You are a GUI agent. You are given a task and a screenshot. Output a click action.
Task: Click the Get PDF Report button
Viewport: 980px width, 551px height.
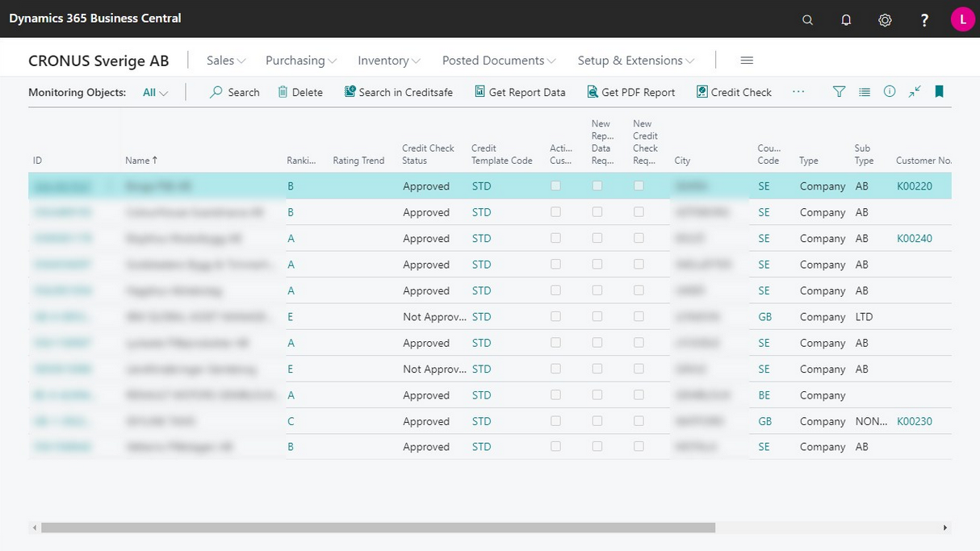(x=630, y=92)
